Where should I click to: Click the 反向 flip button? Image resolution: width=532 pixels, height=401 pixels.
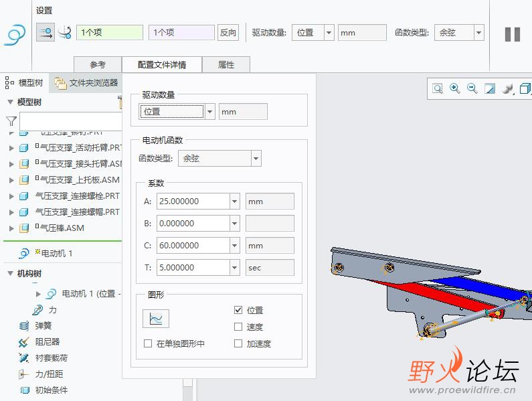[228, 33]
